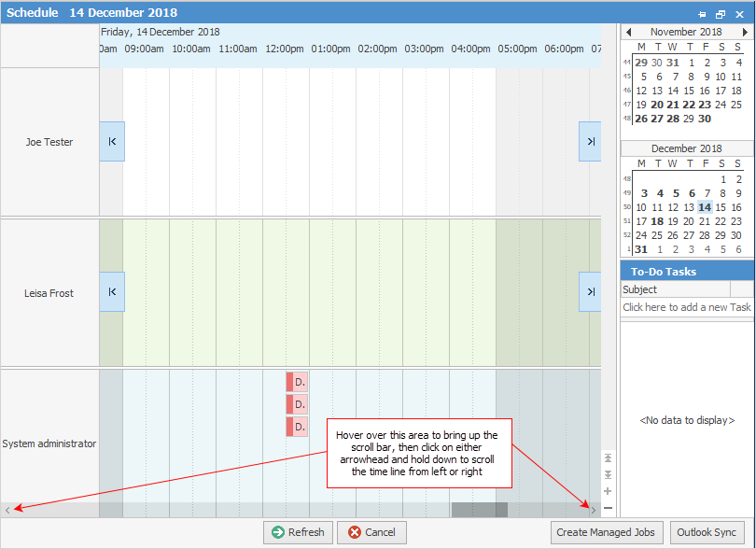Click the collapse-rows-down double arrow icon

(608, 474)
